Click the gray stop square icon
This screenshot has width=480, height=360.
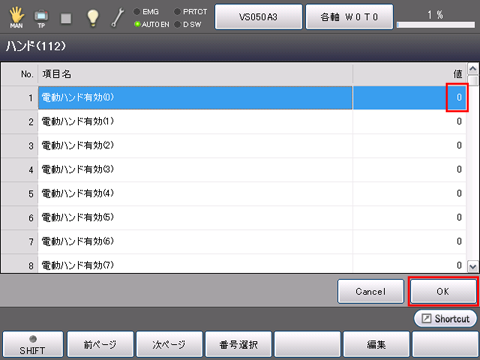click(x=66, y=18)
